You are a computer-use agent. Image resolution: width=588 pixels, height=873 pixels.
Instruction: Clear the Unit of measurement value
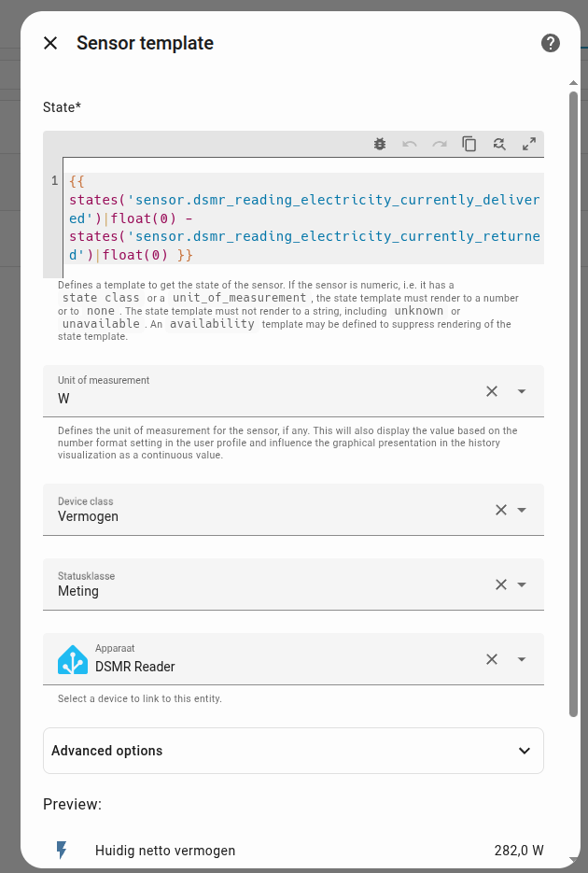click(492, 391)
